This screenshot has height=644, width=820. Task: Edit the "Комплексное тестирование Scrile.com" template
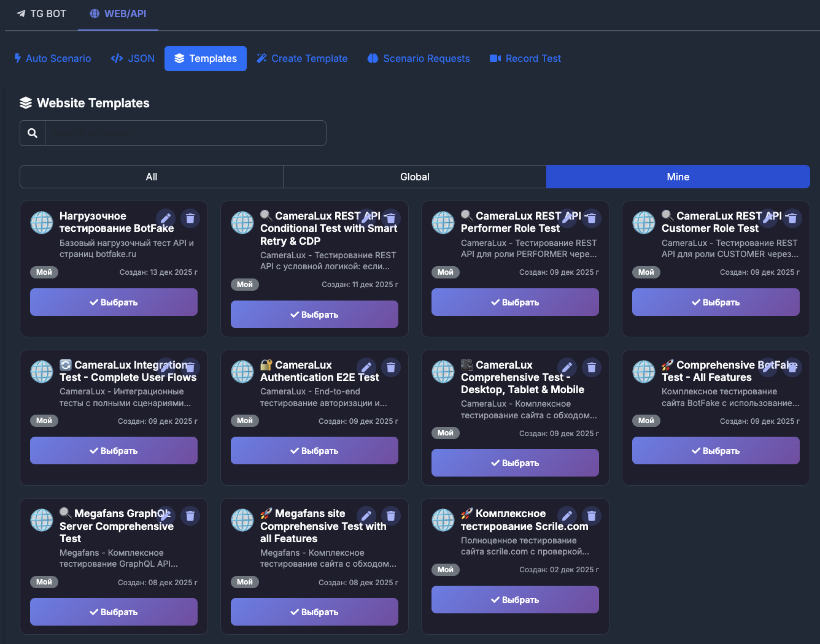[567, 515]
